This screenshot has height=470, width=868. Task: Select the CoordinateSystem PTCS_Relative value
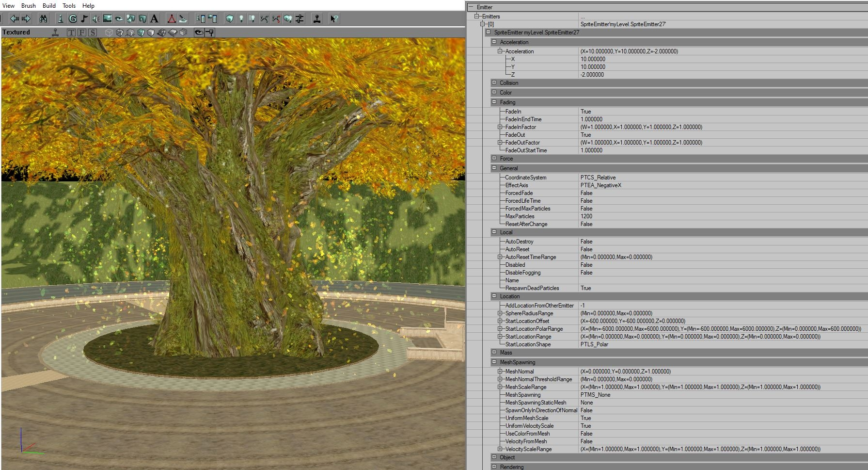[598, 178]
